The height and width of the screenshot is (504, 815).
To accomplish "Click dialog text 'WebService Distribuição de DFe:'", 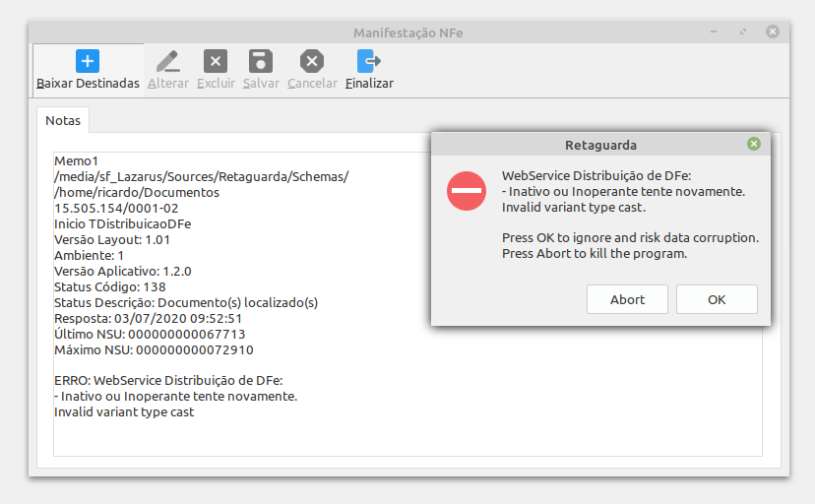I will 596,175.
